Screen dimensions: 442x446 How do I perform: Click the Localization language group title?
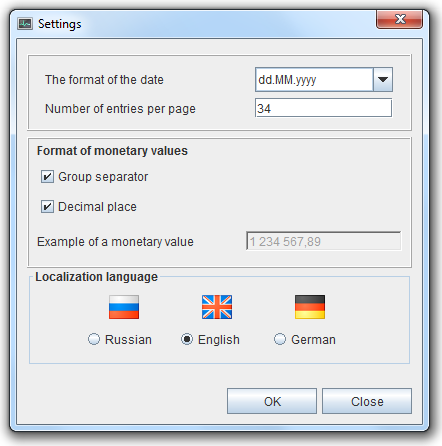96,277
